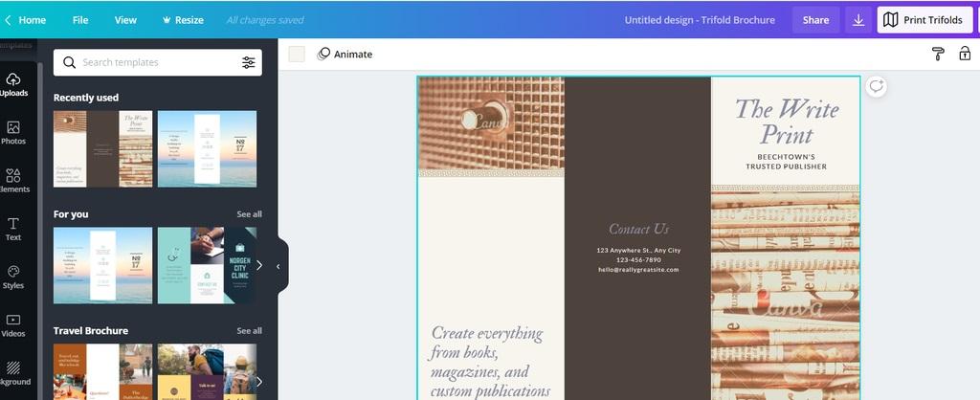This screenshot has height=400, width=980.
Task: Open the Background tab
Action: 13,373
